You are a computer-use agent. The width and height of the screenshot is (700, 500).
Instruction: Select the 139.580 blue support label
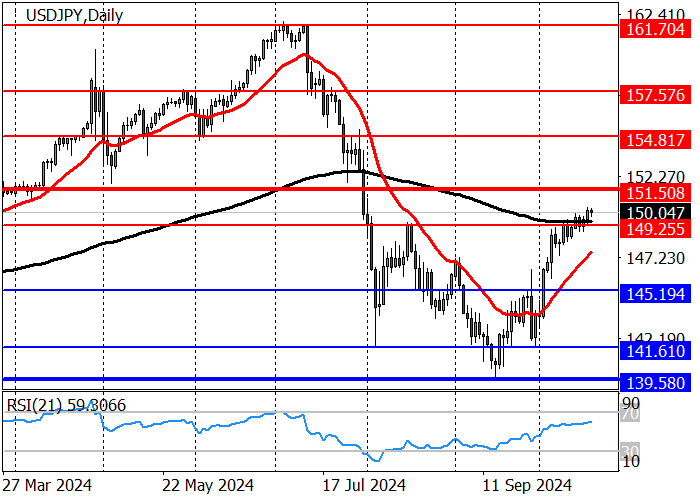coord(655,383)
